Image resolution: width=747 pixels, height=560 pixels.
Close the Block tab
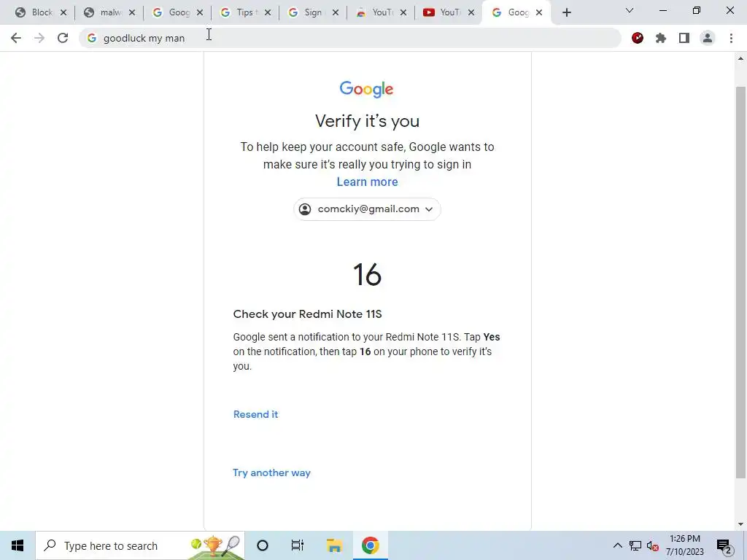click(63, 13)
